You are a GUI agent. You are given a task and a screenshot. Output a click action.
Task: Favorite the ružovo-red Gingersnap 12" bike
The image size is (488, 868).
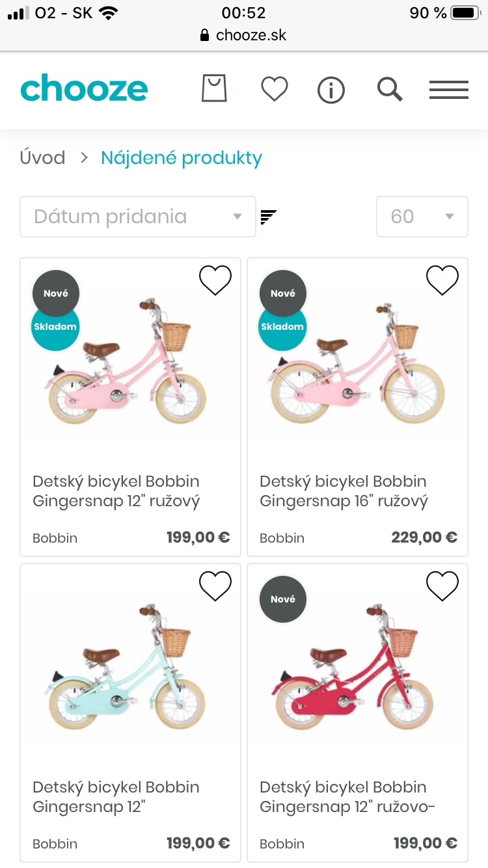[442, 586]
